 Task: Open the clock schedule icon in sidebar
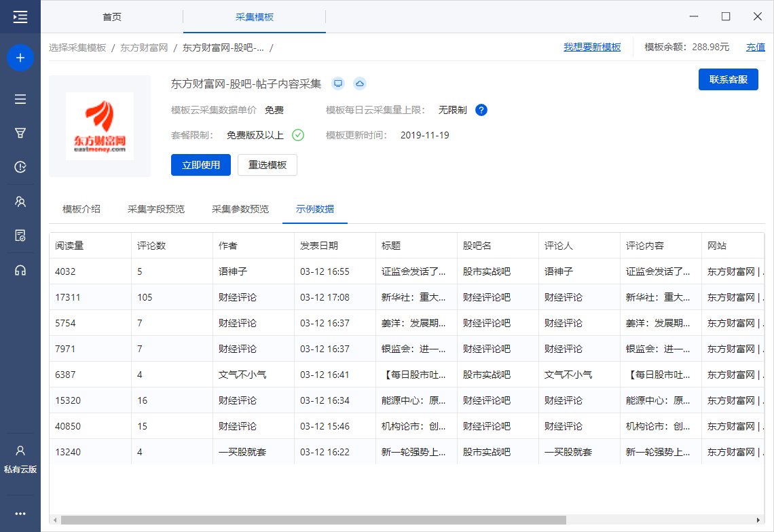pos(20,167)
